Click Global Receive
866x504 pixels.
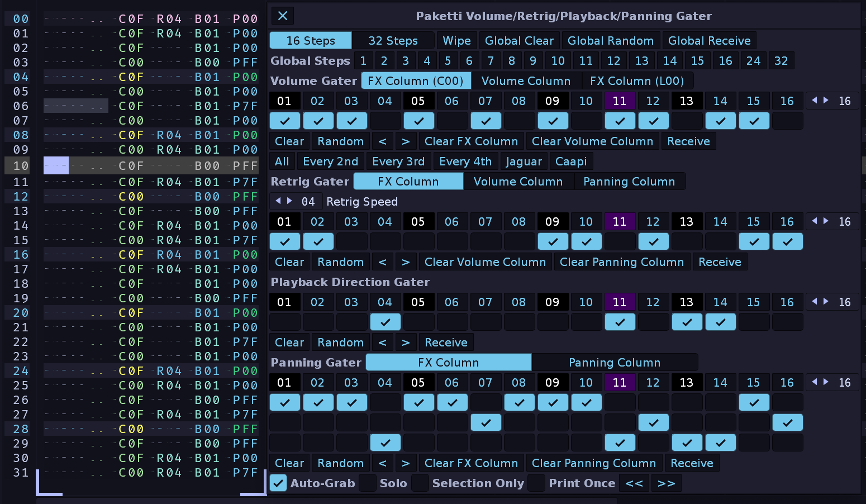tap(710, 41)
